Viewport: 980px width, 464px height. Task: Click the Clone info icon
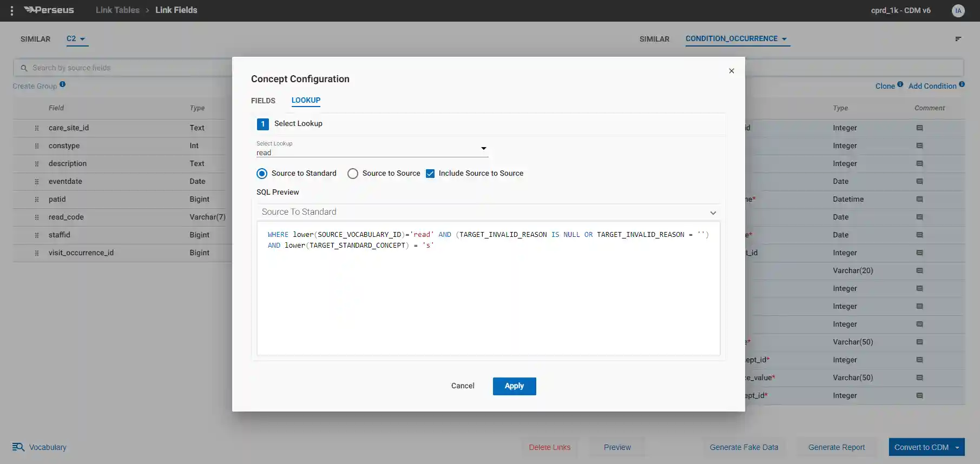pyautogui.click(x=900, y=84)
